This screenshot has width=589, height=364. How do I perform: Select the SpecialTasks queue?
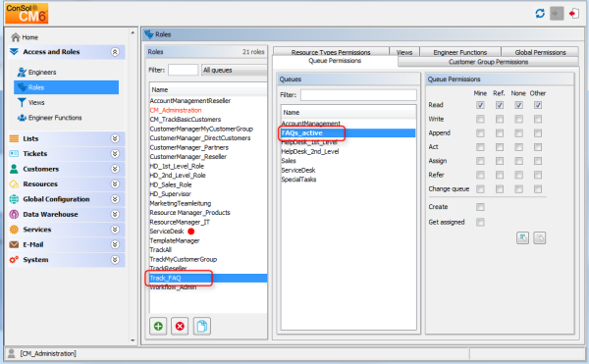[x=298, y=180]
